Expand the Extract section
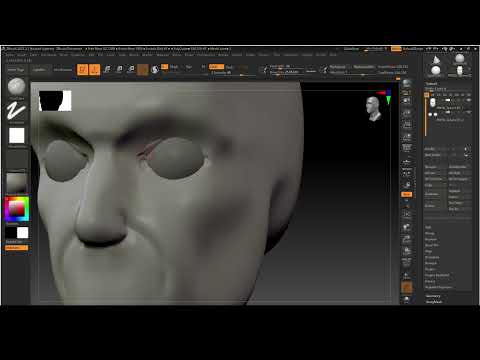The width and height of the screenshot is (480, 360). point(430,281)
